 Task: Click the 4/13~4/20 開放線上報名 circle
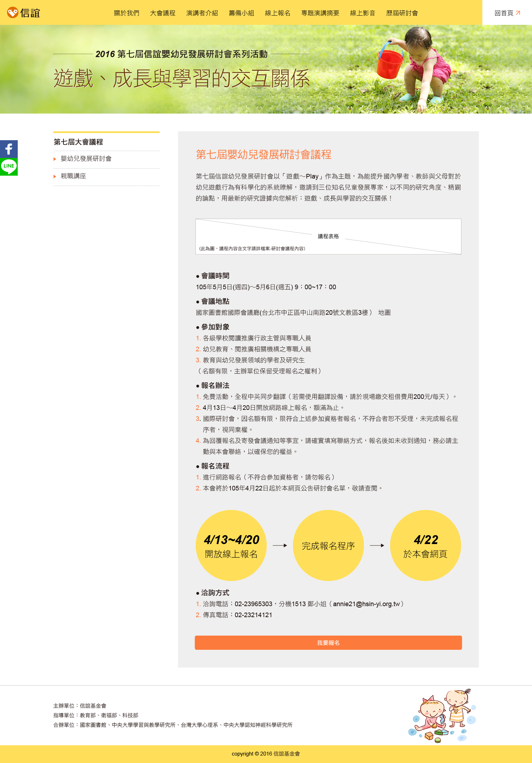click(x=231, y=545)
